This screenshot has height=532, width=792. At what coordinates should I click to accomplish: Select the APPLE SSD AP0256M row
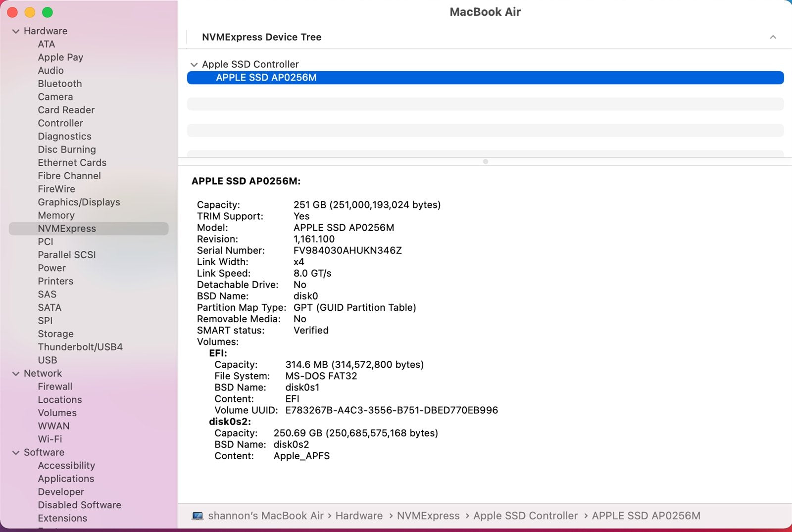485,78
